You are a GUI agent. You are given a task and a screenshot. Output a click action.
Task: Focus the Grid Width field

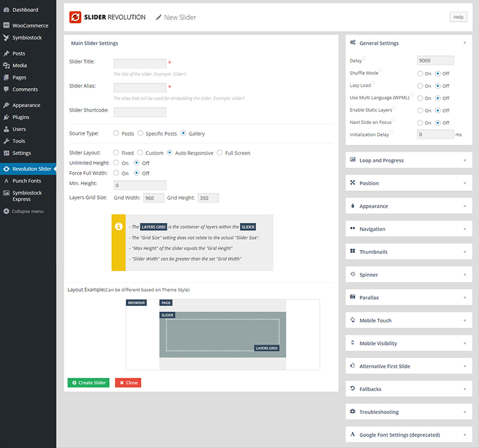(154, 198)
